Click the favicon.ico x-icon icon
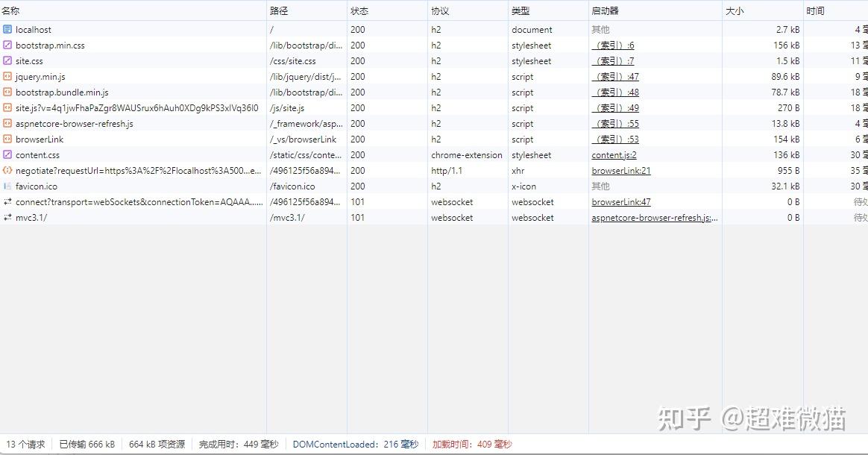The width and height of the screenshot is (868, 455). [x=7, y=186]
